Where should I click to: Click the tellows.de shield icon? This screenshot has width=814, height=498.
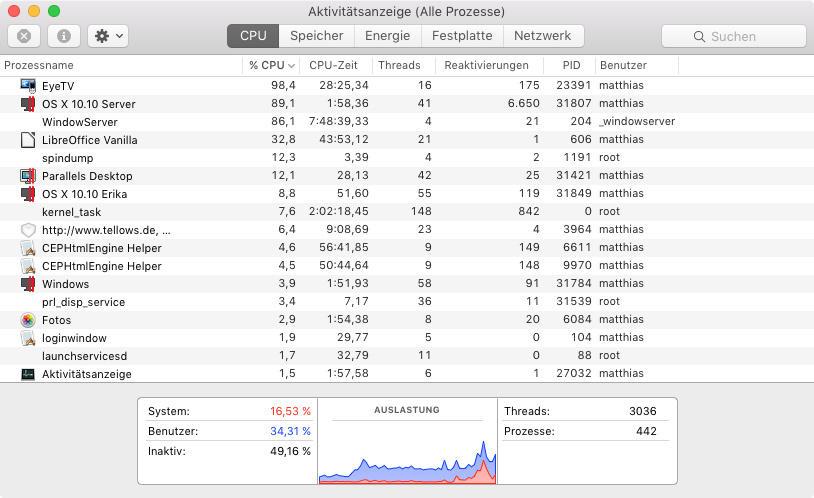[28, 230]
